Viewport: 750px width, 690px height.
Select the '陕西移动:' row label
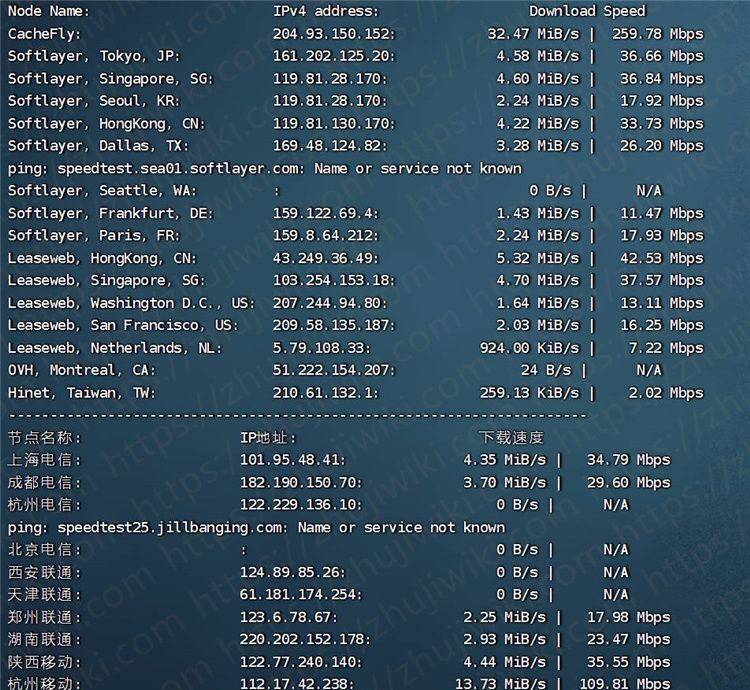click(44, 662)
